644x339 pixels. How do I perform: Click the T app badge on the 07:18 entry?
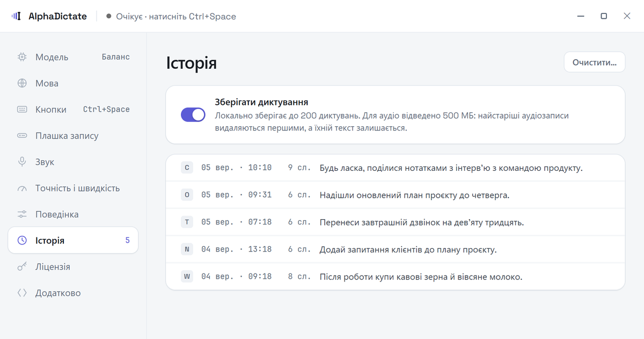pos(187,222)
